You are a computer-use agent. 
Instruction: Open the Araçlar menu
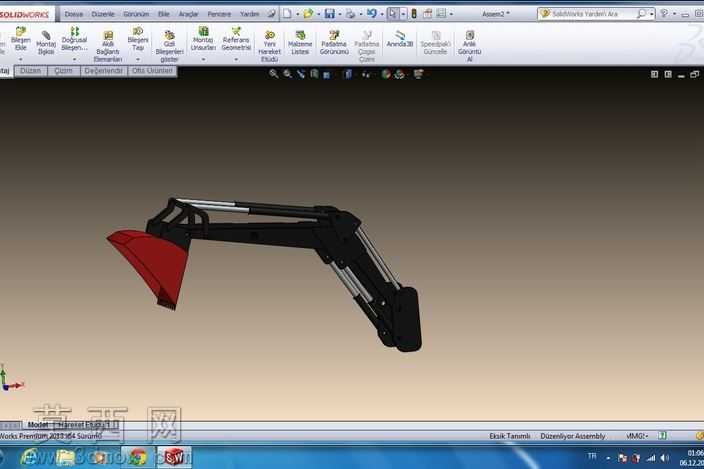point(188,14)
